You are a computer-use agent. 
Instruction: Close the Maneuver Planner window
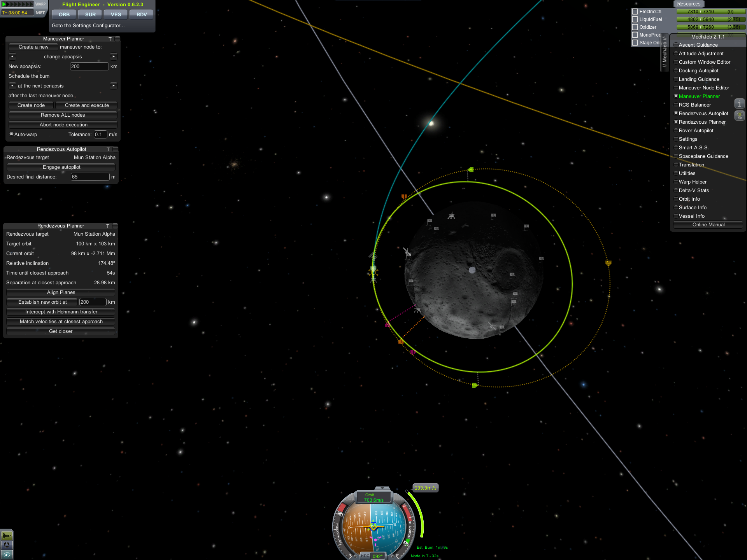pos(117,39)
